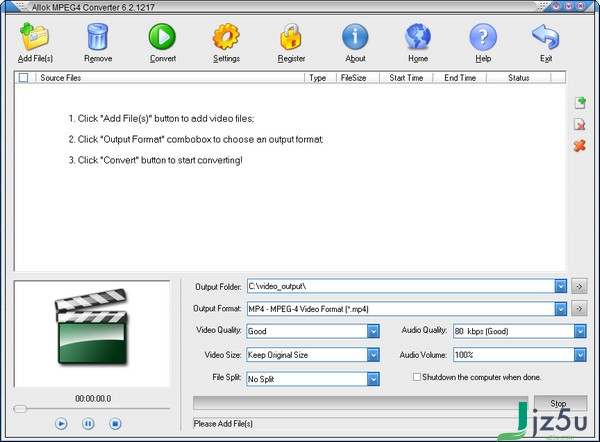Open the Video Quality dropdown
This screenshot has height=442, width=600.
click(x=373, y=331)
